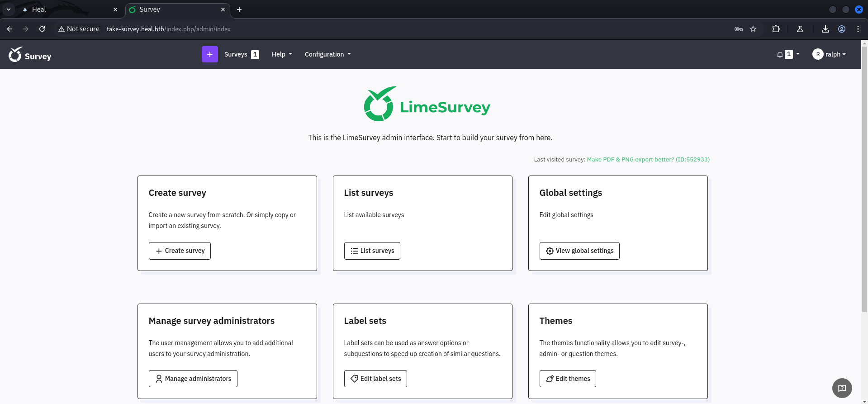Click the saved passwords key icon

[739, 29]
